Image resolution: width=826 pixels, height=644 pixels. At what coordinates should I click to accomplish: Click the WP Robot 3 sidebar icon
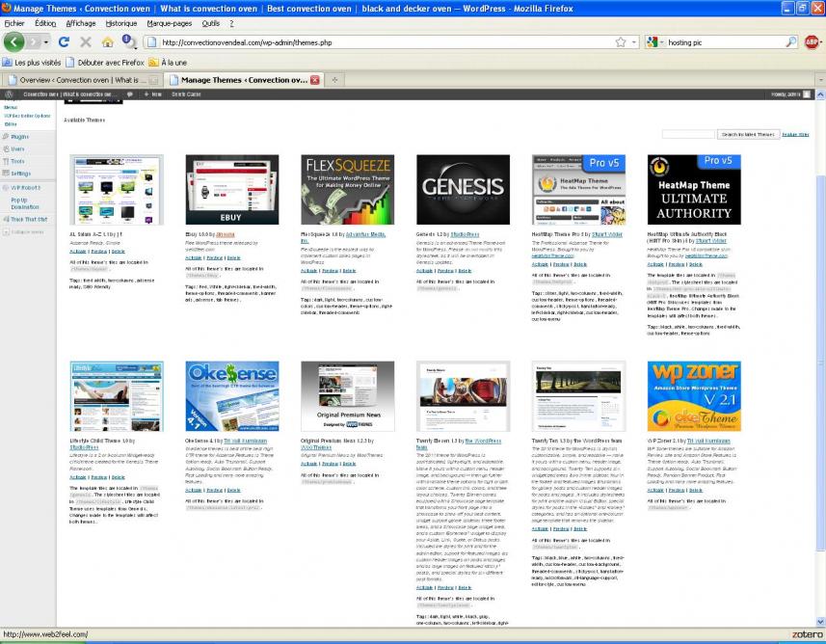[6, 188]
